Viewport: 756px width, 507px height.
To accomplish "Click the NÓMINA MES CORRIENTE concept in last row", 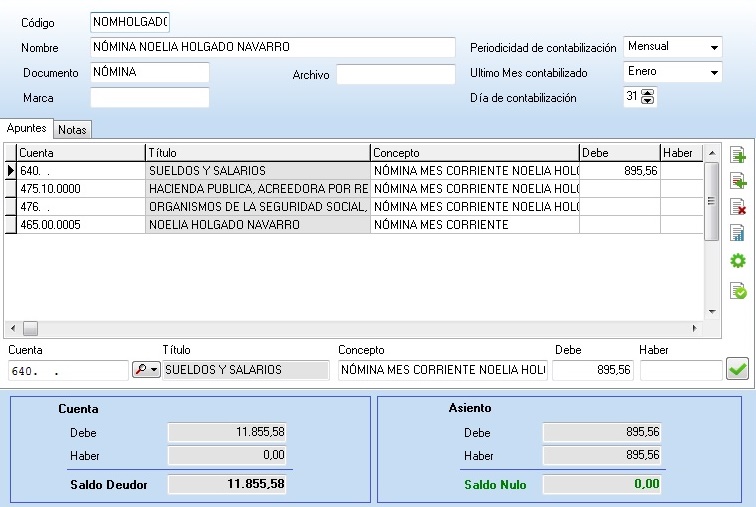I will coord(474,225).
